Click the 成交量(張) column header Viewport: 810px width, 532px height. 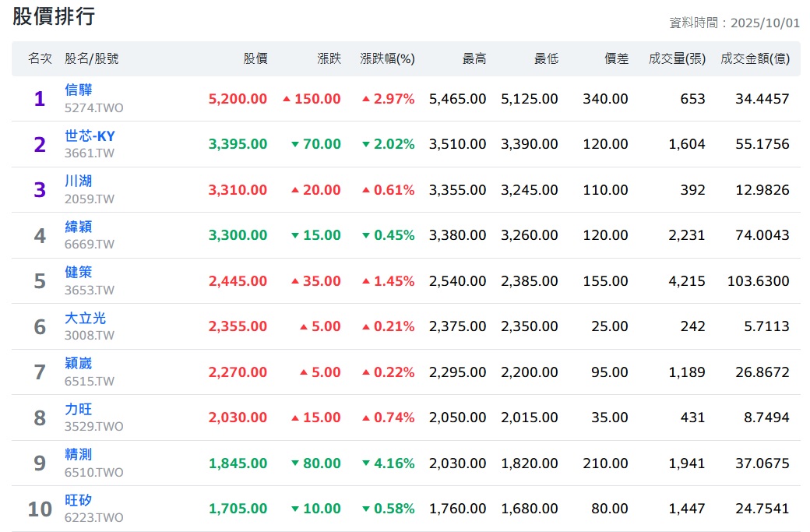677,58
